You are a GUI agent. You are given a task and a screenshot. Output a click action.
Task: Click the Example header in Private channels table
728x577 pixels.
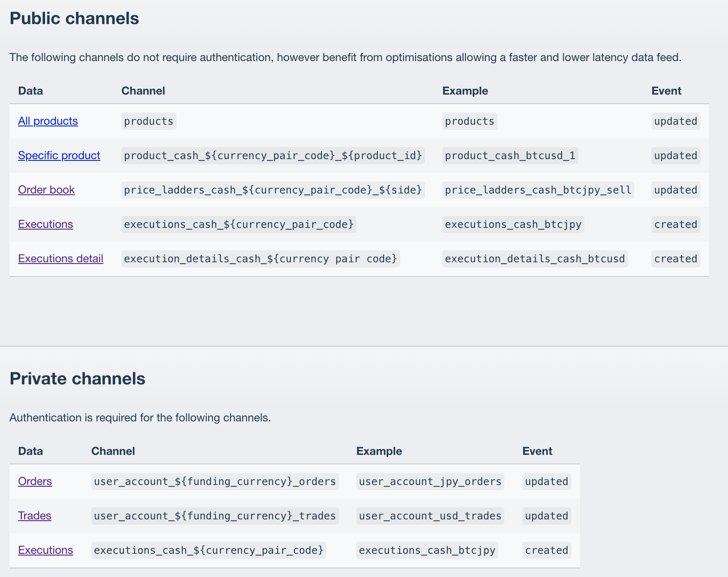[379, 451]
